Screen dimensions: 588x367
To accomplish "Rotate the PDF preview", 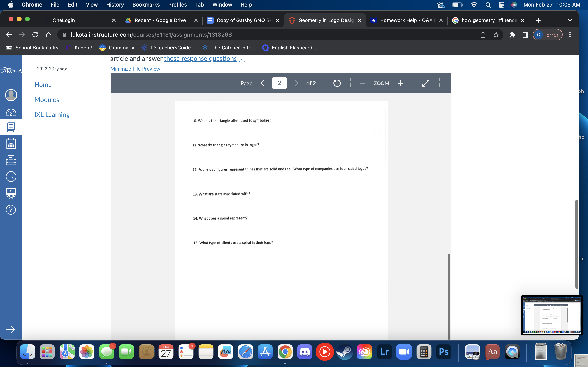I will pos(337,83).
